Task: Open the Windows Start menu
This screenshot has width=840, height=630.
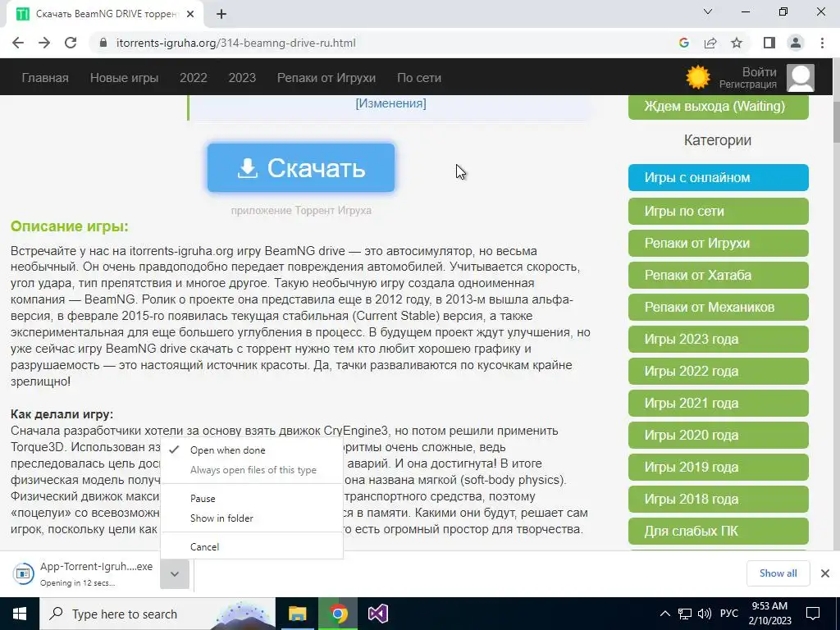Action: tap(20, 614)
